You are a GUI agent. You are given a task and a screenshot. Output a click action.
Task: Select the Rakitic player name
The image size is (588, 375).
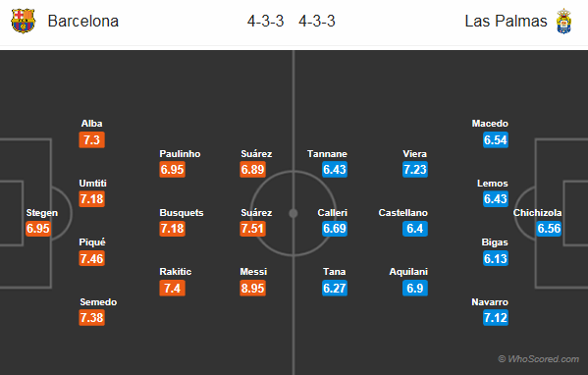coord(176,272)
